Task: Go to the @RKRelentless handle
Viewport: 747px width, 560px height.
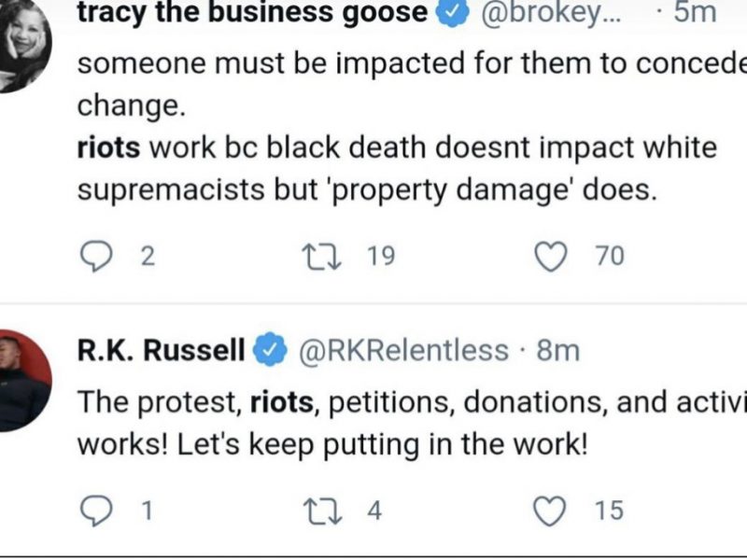Action: pyautogui.click(x=402, y=351)
